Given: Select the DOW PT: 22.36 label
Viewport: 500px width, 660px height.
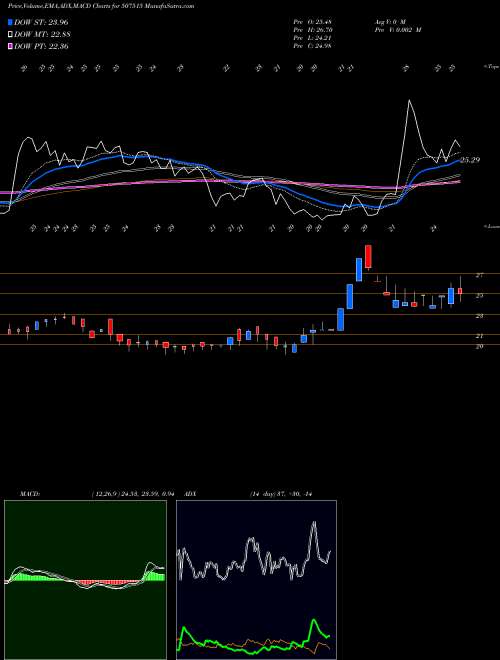Looking at the screenshot, I should tap(41, 46).
